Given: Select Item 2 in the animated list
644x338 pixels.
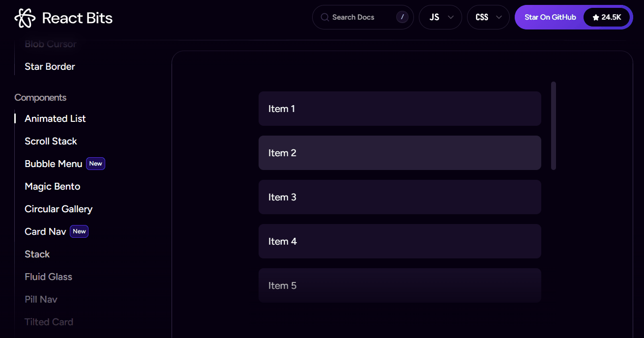Looking at the screenshot, I should click(x=400, y=153).
